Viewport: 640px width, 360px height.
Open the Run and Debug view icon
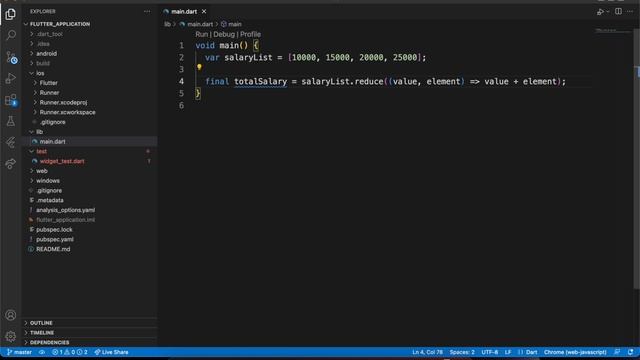tap(11, 78)
